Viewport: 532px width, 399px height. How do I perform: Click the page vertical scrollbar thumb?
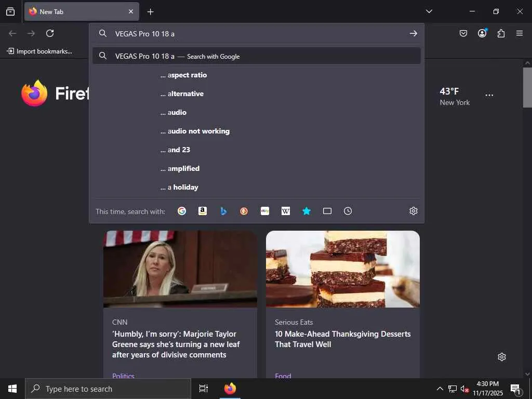(527, 87)
